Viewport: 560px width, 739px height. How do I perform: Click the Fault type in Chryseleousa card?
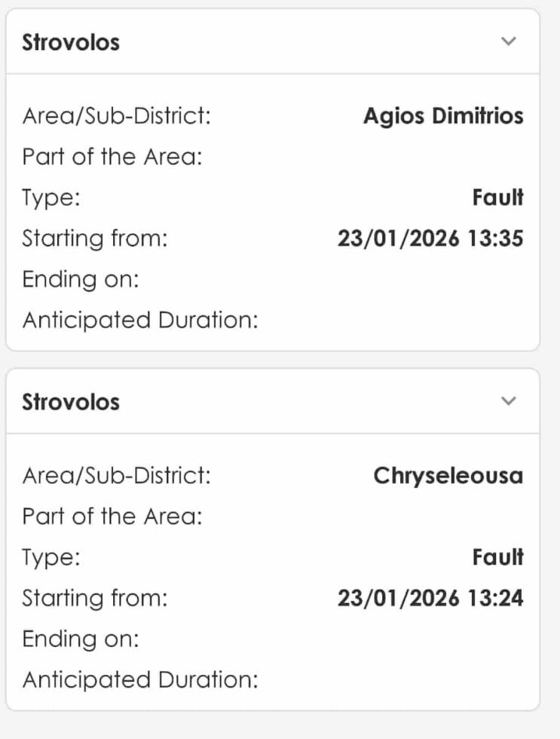click(x=497, y=557)
